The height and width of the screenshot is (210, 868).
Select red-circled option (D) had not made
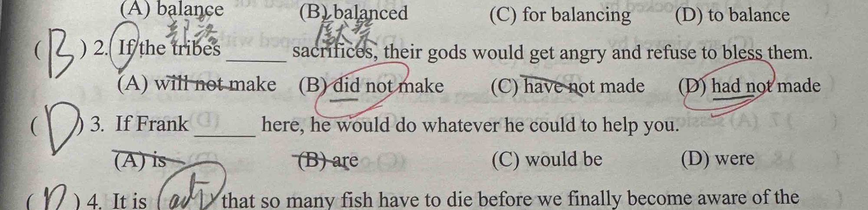(749, 86)
